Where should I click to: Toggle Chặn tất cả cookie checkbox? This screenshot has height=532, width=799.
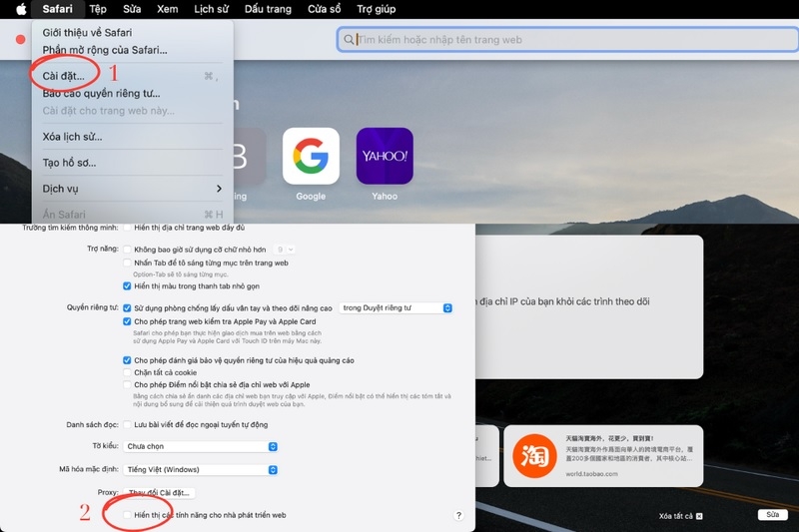127,372
